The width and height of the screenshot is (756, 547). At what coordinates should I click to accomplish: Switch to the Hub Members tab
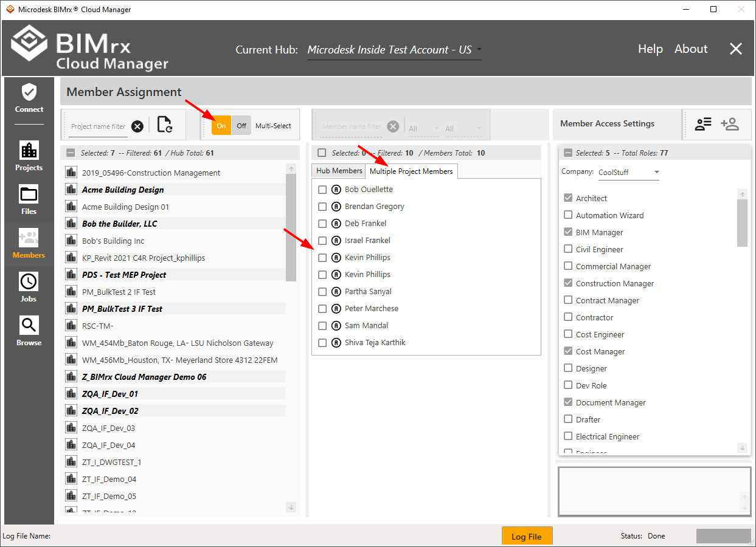[x=339, y=171]
